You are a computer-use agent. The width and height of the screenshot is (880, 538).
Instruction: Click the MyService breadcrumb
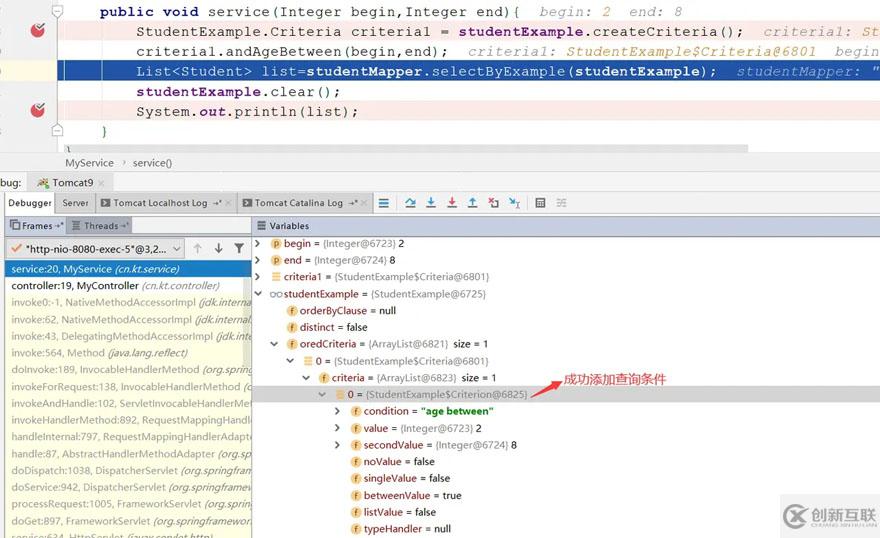click(89, 163)
